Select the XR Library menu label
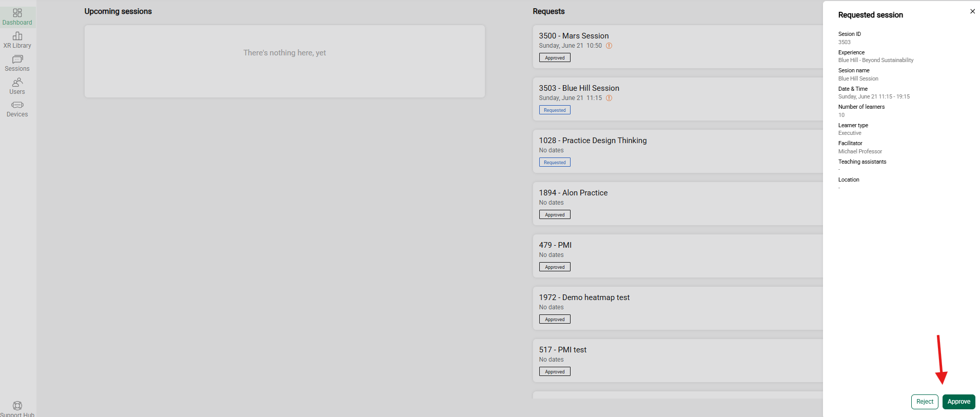 click(17, 46)
